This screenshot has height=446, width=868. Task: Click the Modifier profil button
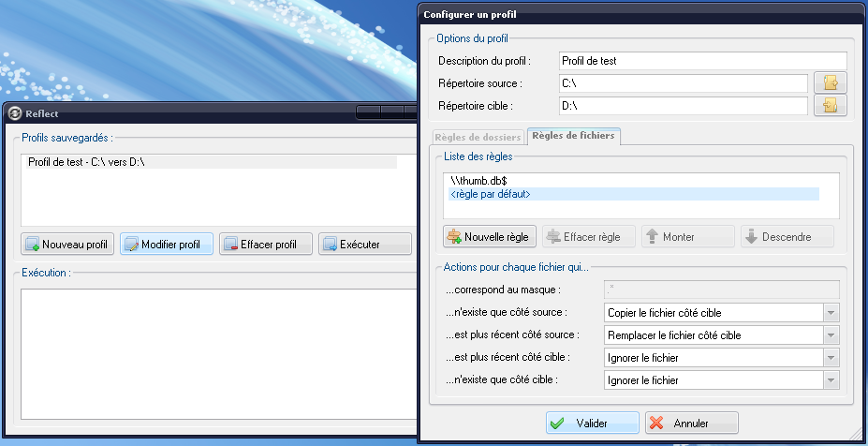(167, 245)
